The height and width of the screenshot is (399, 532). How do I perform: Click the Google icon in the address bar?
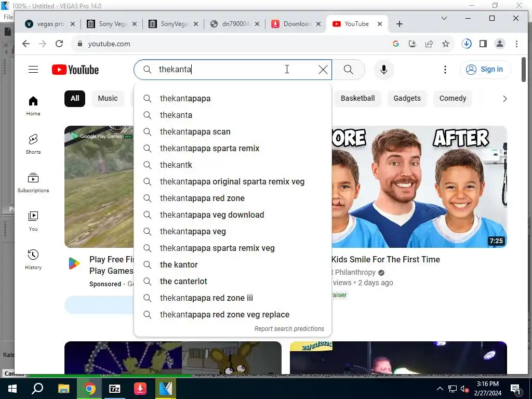coord(395,44)
